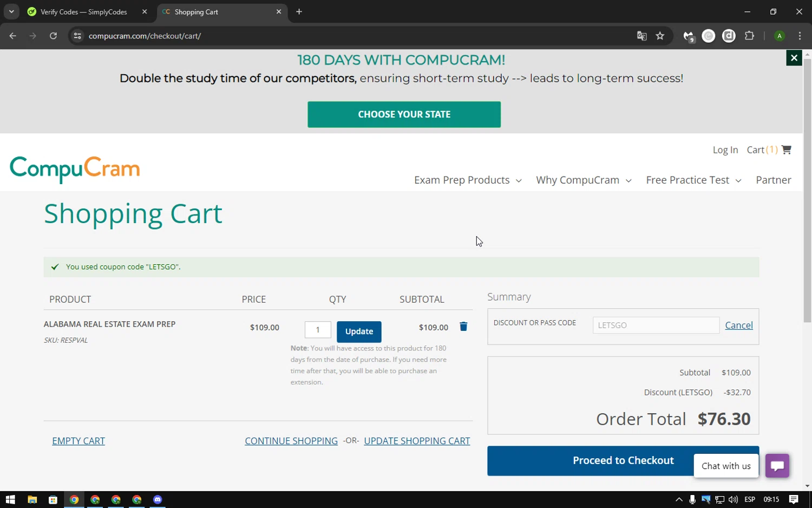Click the 'Shopping Cart' page heading
812x508 pixels.
pos(133,214)
